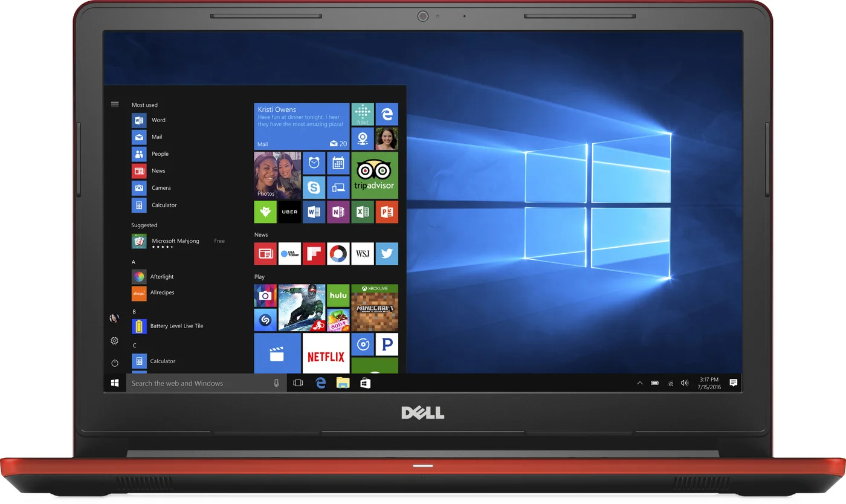Launch the Minecraft Xbox Live tile
The image size is (846, 504).
coord(375,308)
